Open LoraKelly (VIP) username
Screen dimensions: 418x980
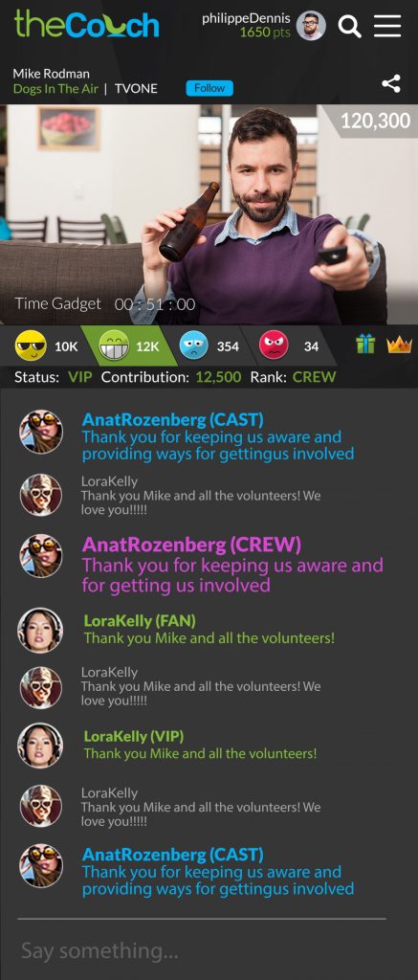[x=134, y=736]
